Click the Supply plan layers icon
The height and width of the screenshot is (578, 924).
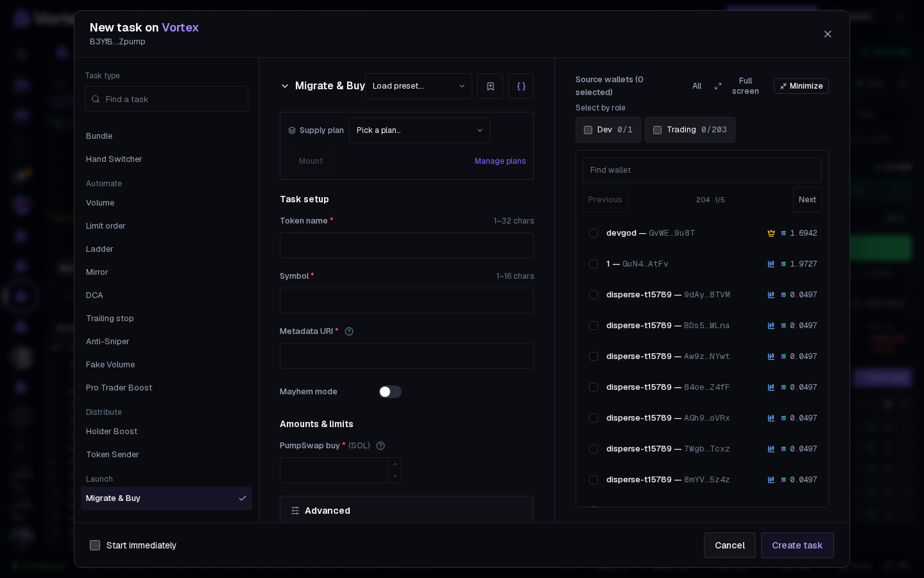tap(292, 130)
